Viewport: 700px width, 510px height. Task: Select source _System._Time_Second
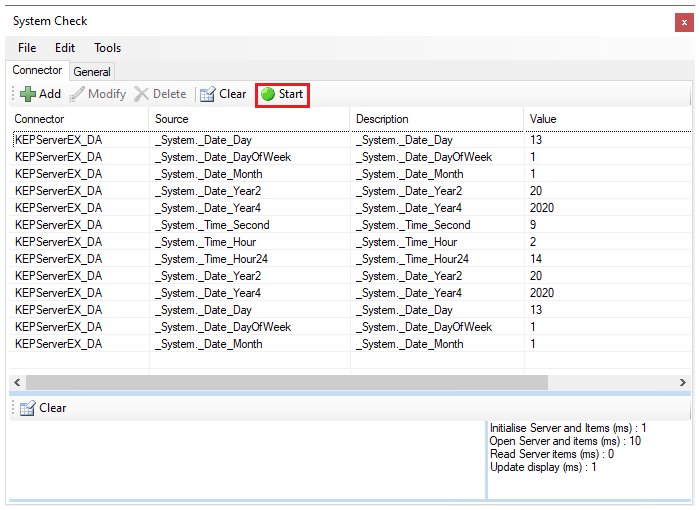tap(212, 225)
